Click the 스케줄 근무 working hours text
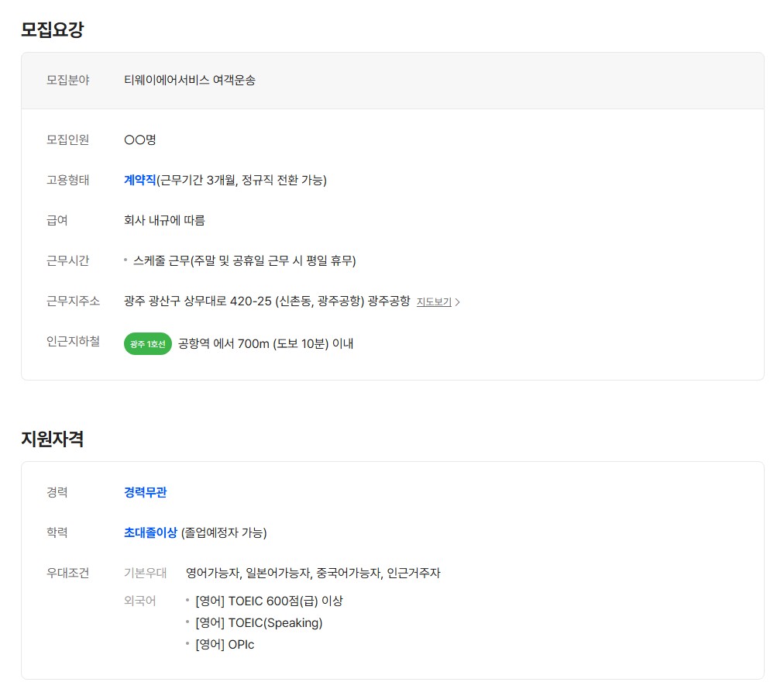This screenshot has height=689, width=784. (244, 260)
